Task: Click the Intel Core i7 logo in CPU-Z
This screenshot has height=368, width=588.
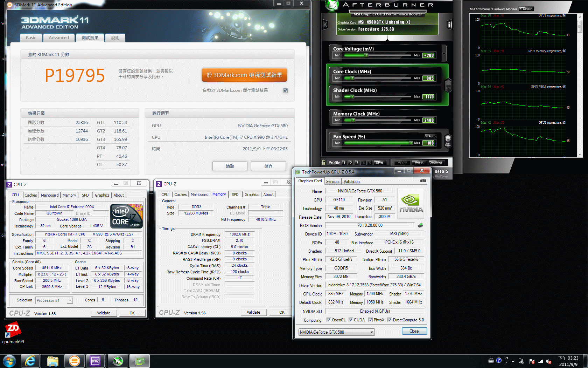Action: pyautogui.click(x=126, y=216)
